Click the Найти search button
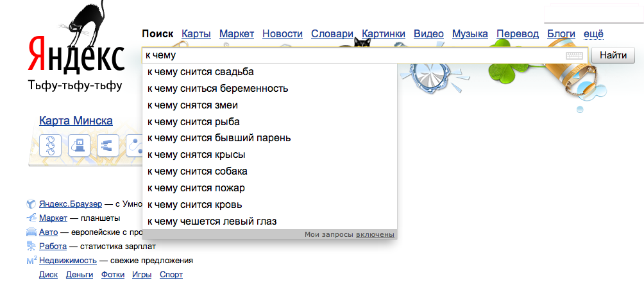This screenshot has width=644, height=294. [x=613, y=55]
